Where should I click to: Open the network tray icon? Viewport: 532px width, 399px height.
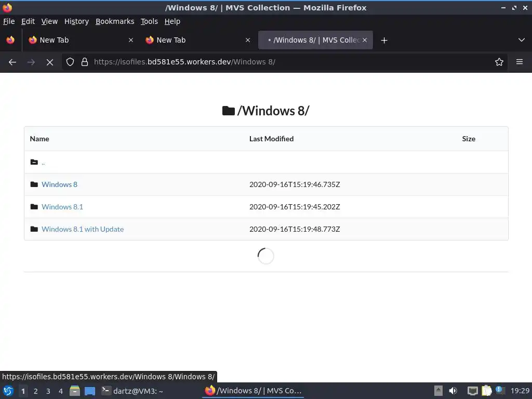[x=472, y=391]
